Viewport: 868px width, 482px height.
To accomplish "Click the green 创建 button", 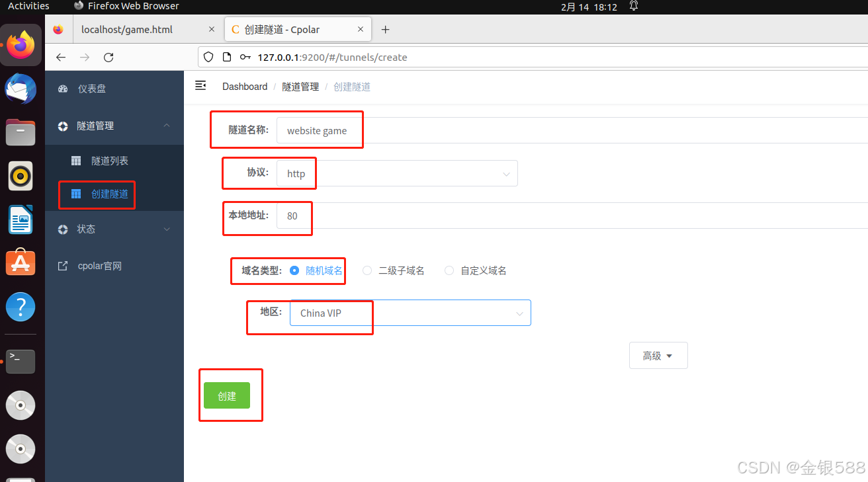I will [x=227, y=395].
